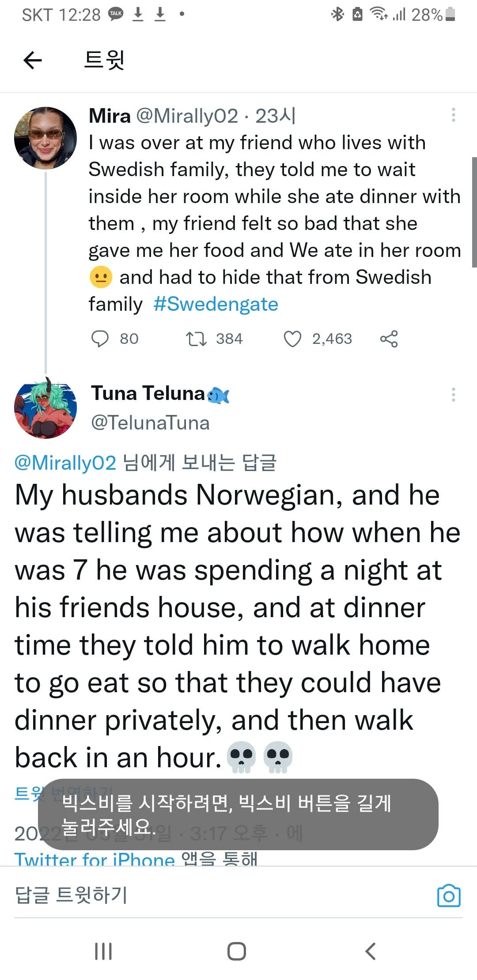
Task: Tap the reply tweet input field
Action: pyautogui.click(x=177, y=896)
